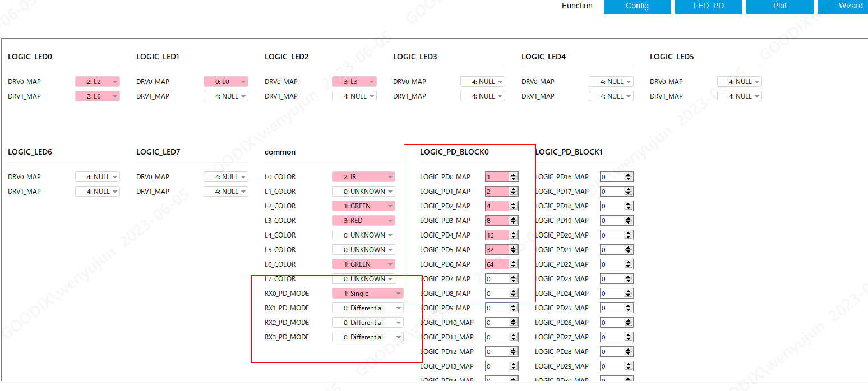The height and width of the screenshot is (391, 868).
Task: Expand the RX2_PD_MODE Differential dropdown
Action: (367, 323)
